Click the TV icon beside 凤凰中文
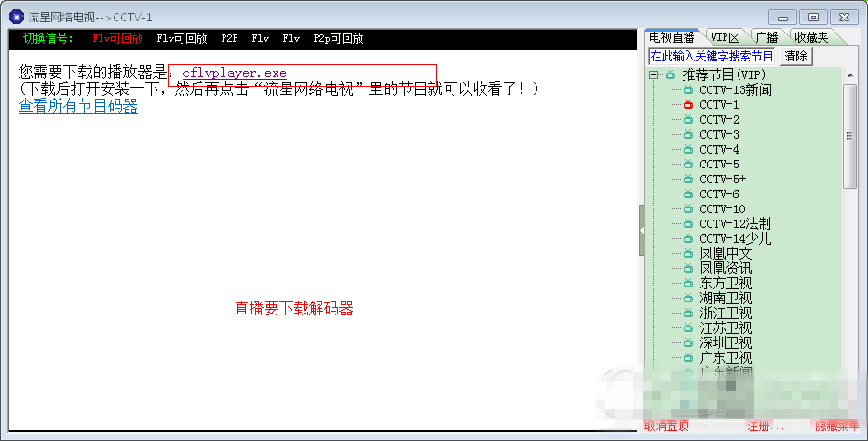 point(688,253)
